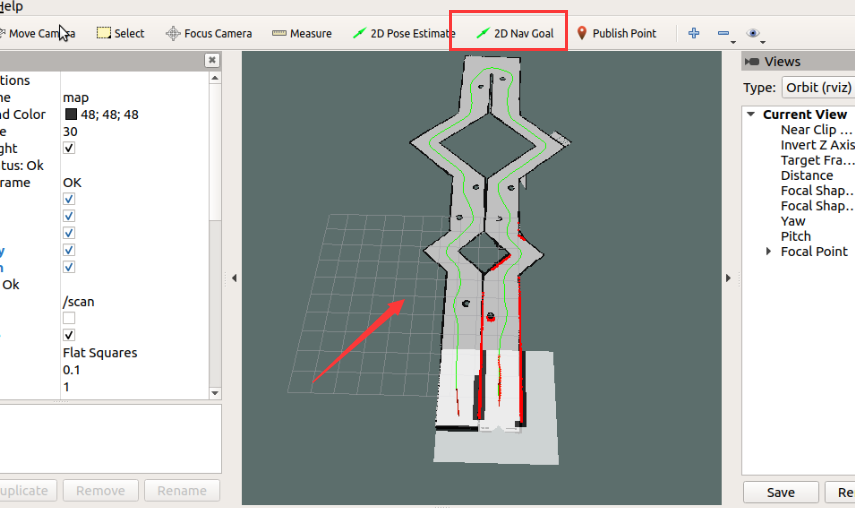Toggle the third checkbox below the OK value
Screen dimensions: 855x508
pyautogui.click(x=69, y=233)
